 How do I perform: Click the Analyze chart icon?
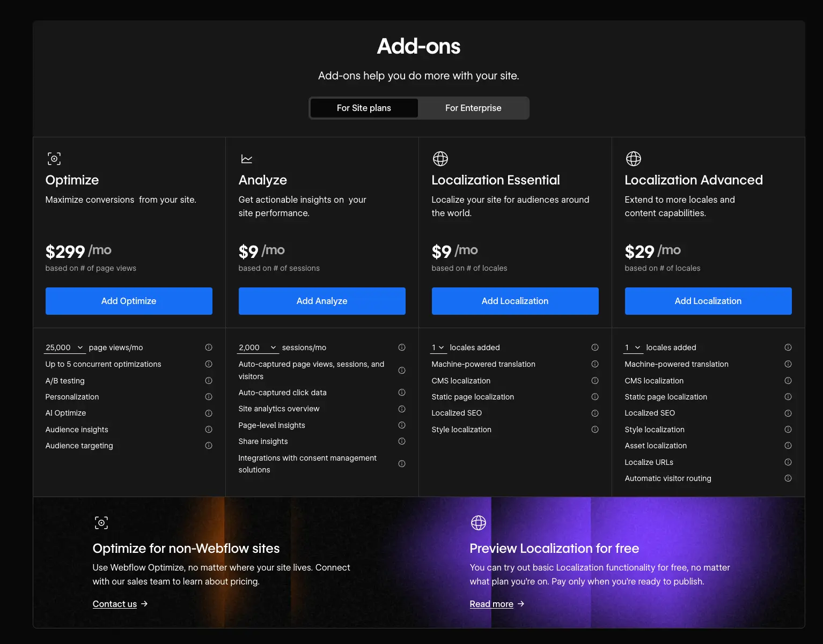click(x=247, y=159)
